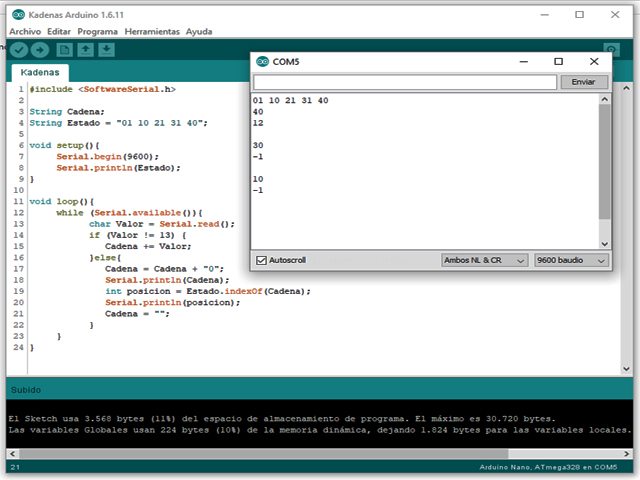
Task: Click the Arduino logo in COM5 window
Action: (x=262, y=62)
